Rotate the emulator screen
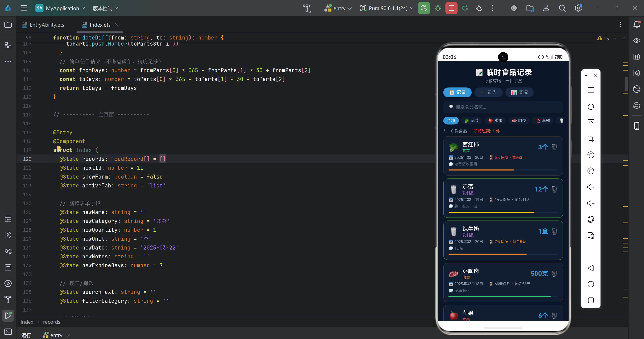644x339 pixels. [590, 219]
